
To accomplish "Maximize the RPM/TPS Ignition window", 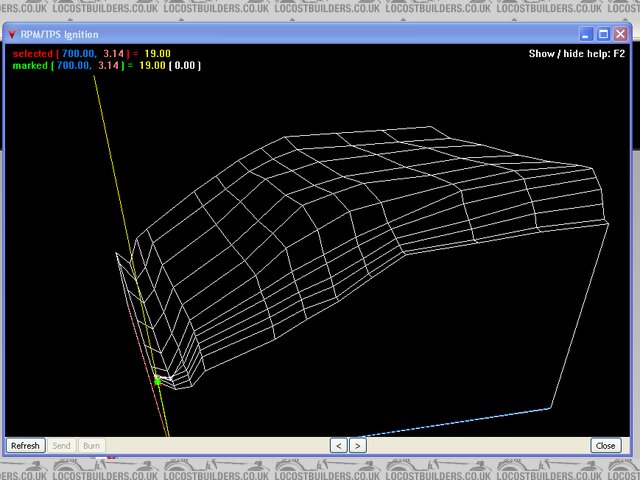I will point(604,34).
